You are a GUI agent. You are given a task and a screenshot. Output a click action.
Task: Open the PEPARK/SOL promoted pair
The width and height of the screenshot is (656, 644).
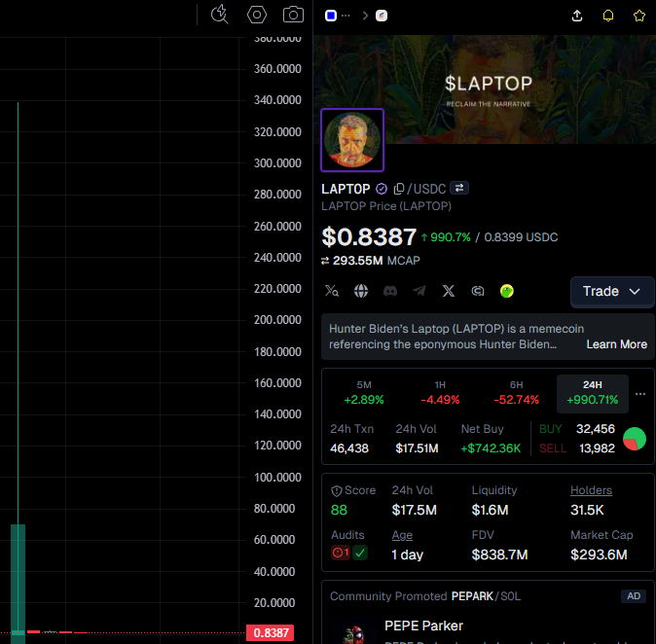486,596
